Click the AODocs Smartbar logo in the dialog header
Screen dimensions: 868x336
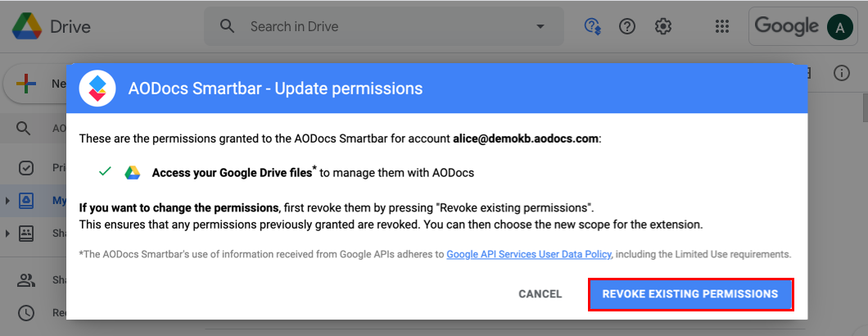(x=97, y=89)
